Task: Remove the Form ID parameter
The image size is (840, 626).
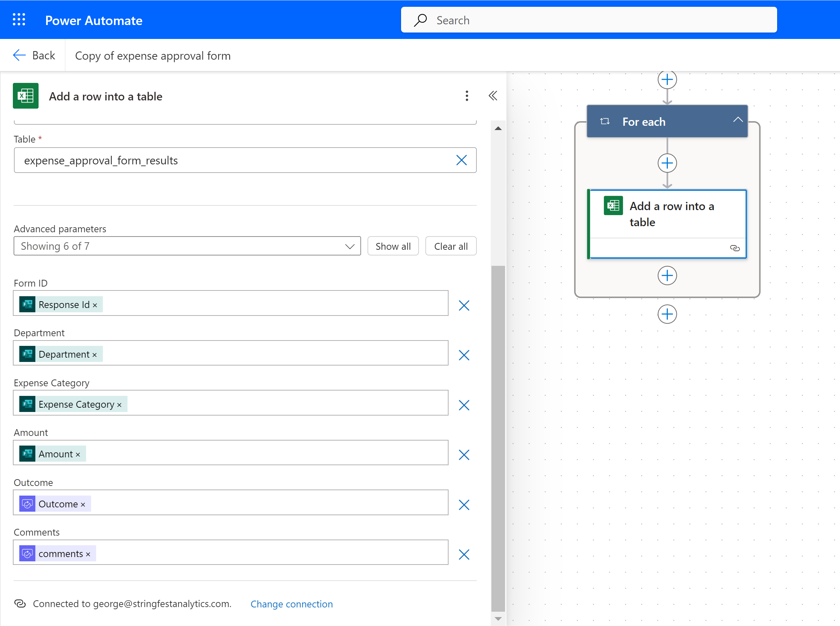Action: pos(464,305)
